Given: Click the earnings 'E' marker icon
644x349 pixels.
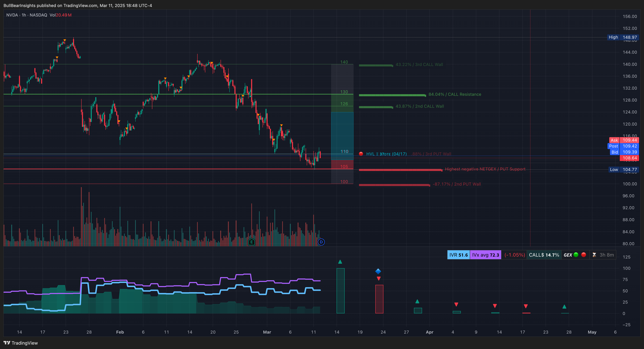Looking at the screenshot, I should pos(251,242).
